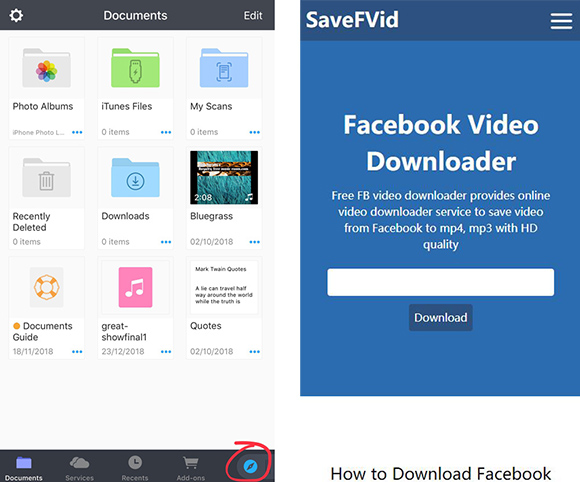Open the iTunes Files folder icon
This screenshot has height=482, width=580.
[x=135, y=68]
